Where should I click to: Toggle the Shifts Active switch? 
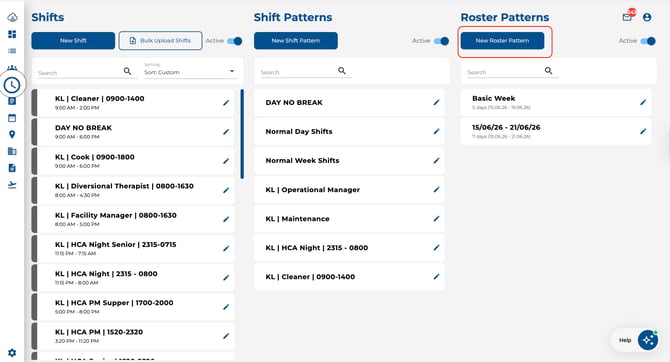point(235,41)
